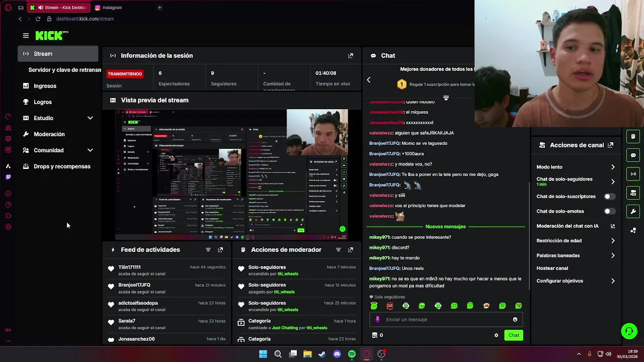Viewport: 644px width, 362px height.
Task: Reload the Kick dashboard page
Action: [x=38, y=19]
